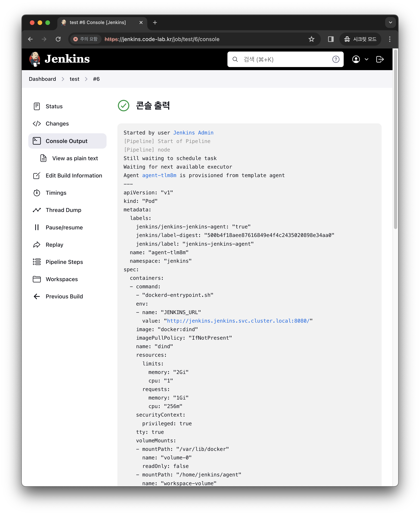Image resolution: width=420 pixels, height=515 pixels.
Task: Open search help question mark icon
Action: point(336,59)
